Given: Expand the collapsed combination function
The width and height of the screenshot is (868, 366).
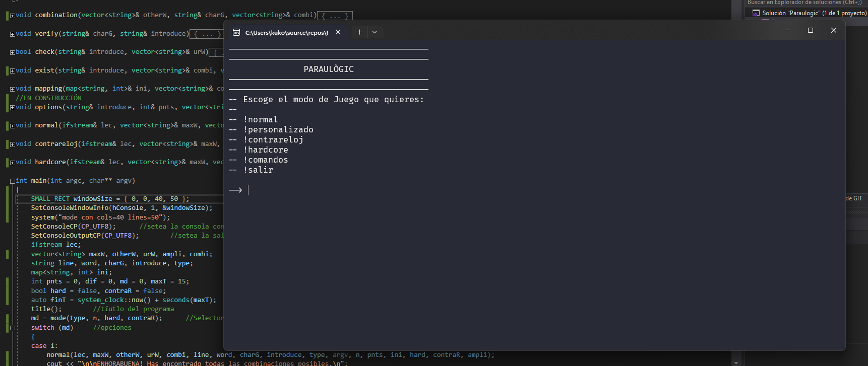Looking at the screenshot, I should tap(12, 16).
